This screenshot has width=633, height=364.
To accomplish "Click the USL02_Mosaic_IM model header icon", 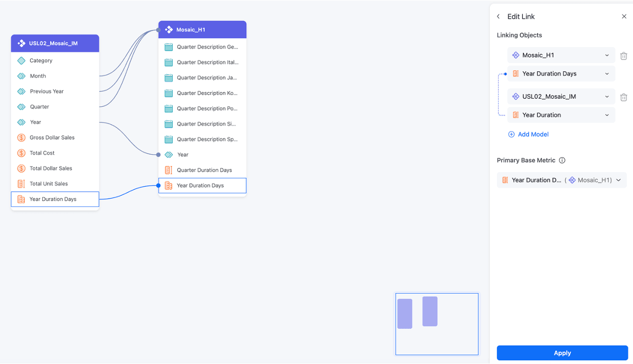I will coord(22,43).
